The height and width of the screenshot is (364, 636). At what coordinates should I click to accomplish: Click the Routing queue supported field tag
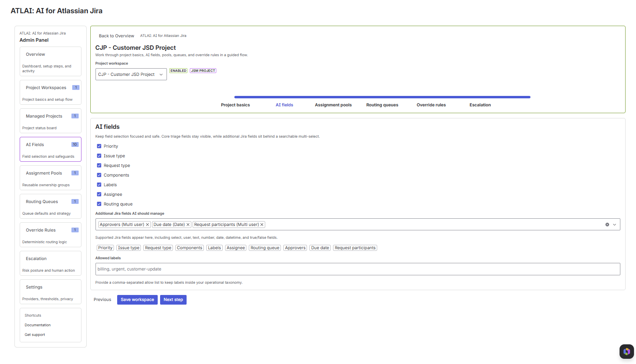[x=265, y=248]
